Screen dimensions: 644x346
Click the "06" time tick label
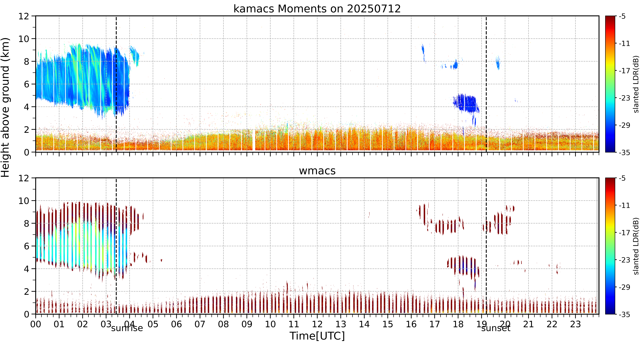pos(177,324)
